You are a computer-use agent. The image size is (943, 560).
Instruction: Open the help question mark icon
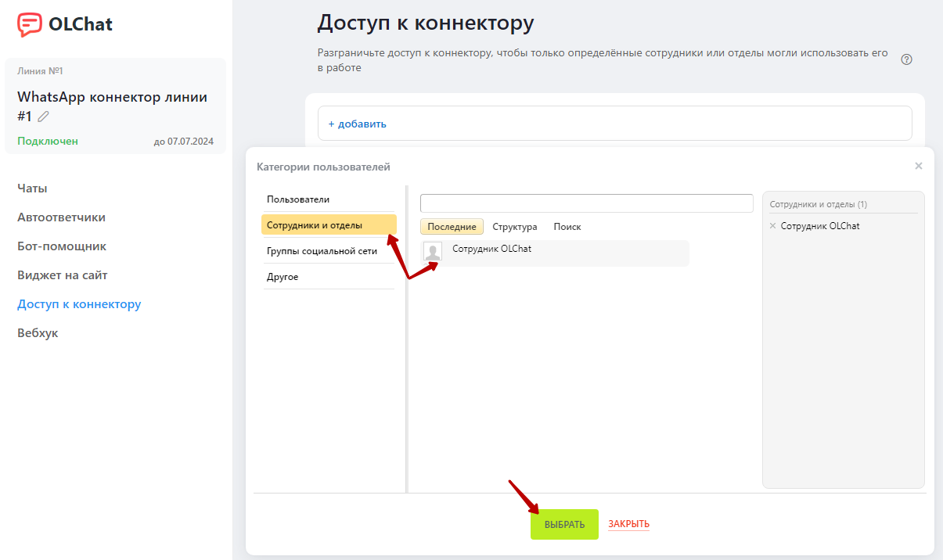click(907, 59)
